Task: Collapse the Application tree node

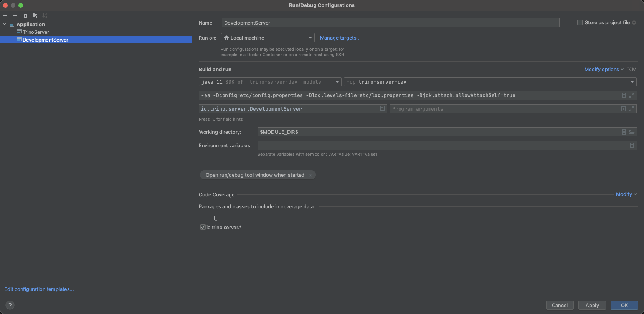Action: click(5, 24)
